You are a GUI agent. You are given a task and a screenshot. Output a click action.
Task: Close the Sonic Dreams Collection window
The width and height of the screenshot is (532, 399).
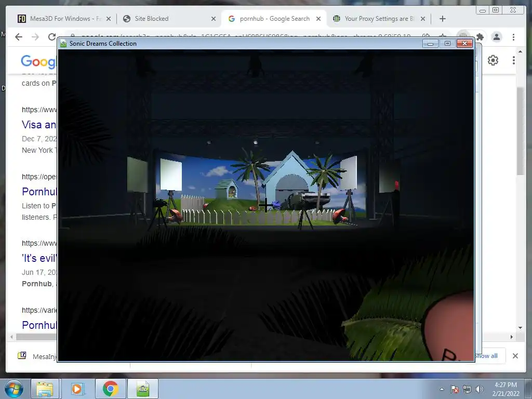point(464,44)
